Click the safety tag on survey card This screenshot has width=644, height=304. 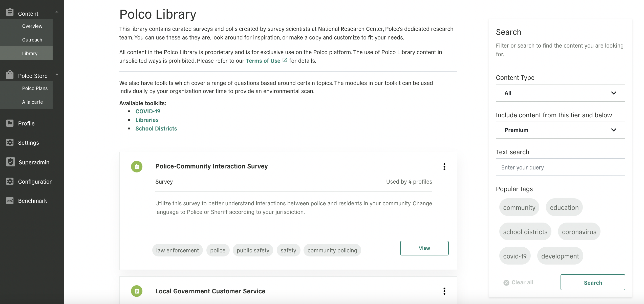(288, 250)
